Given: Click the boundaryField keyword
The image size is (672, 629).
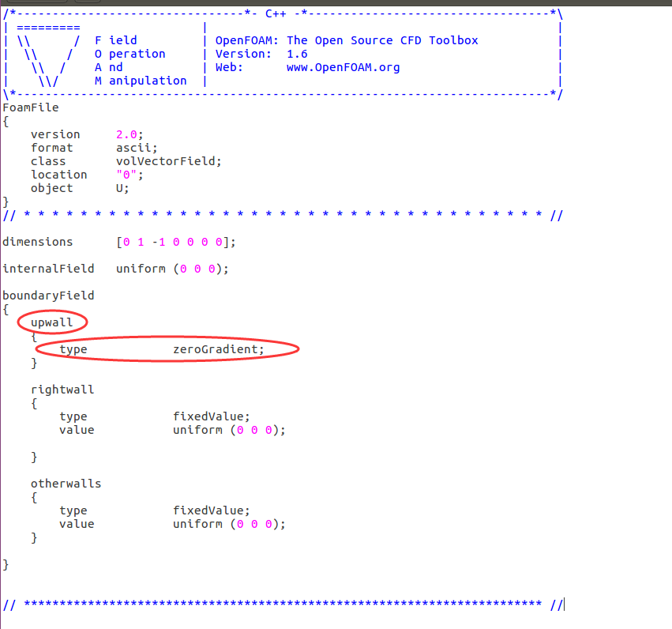Looking at the screenshot, I should pyautogui.click(x=48, y=296).
